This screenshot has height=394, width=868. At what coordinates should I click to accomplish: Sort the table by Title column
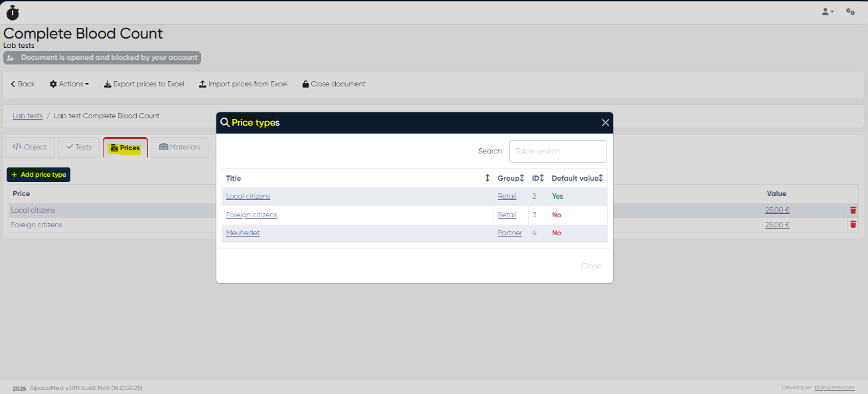487,178
